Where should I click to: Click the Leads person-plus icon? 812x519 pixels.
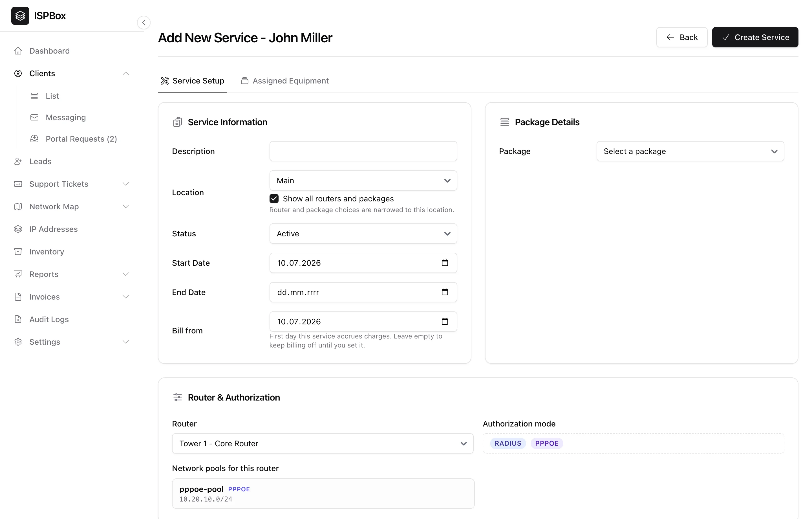18,161
